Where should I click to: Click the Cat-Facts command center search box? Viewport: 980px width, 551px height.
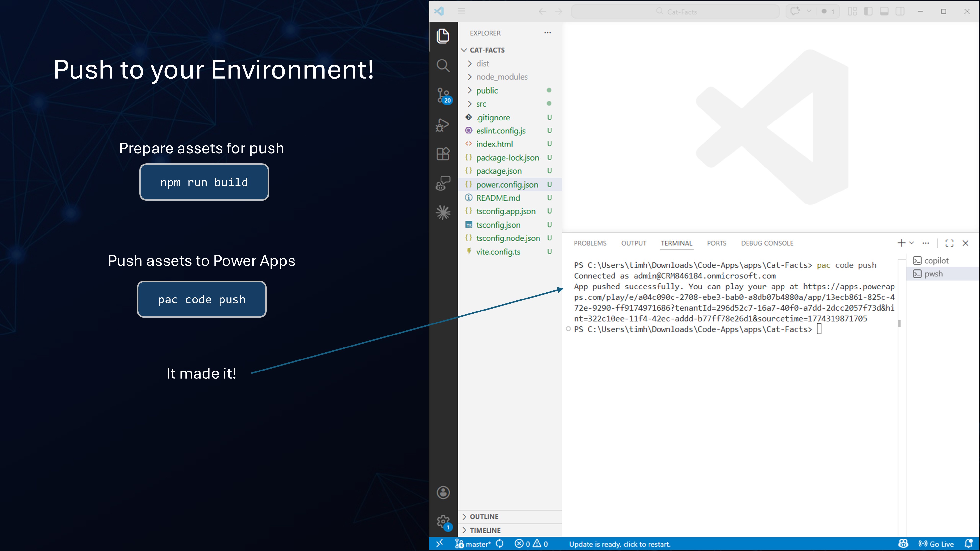pyautogui.click(x=676, y=12)
